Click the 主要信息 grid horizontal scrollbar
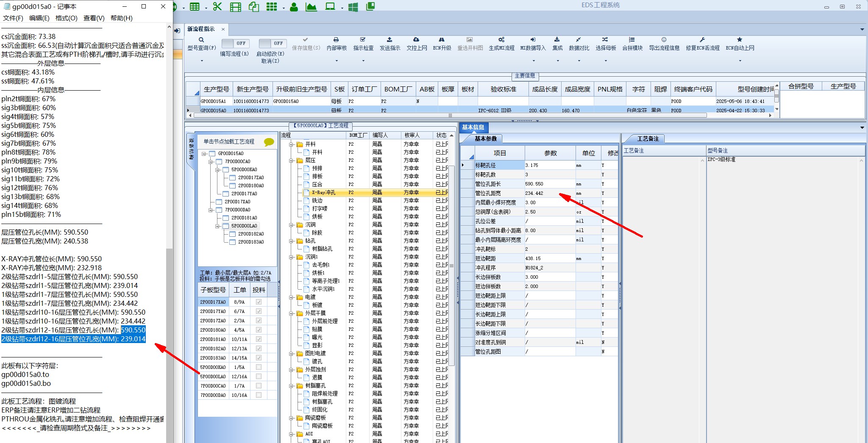Screen dimensions: 868x443 point(449,115)
